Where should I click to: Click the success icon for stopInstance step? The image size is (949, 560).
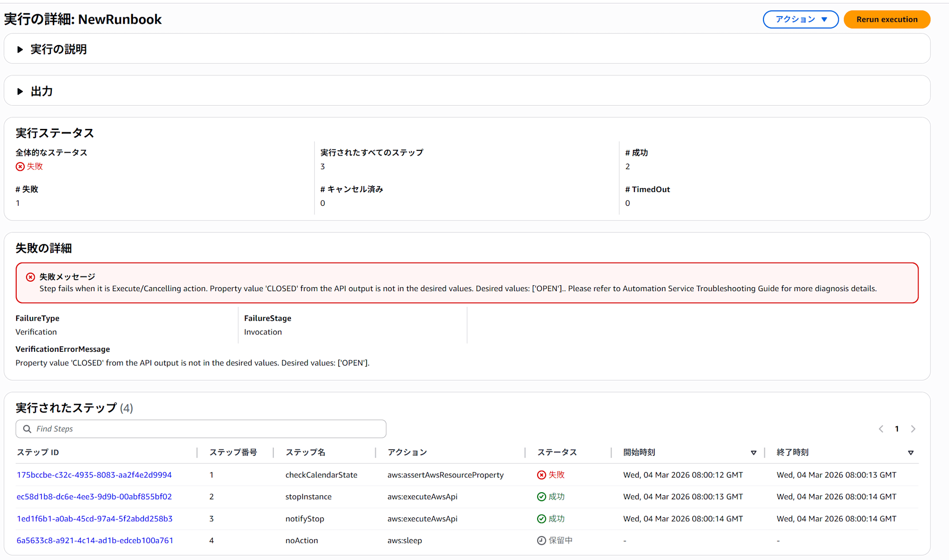click(541, 496)
